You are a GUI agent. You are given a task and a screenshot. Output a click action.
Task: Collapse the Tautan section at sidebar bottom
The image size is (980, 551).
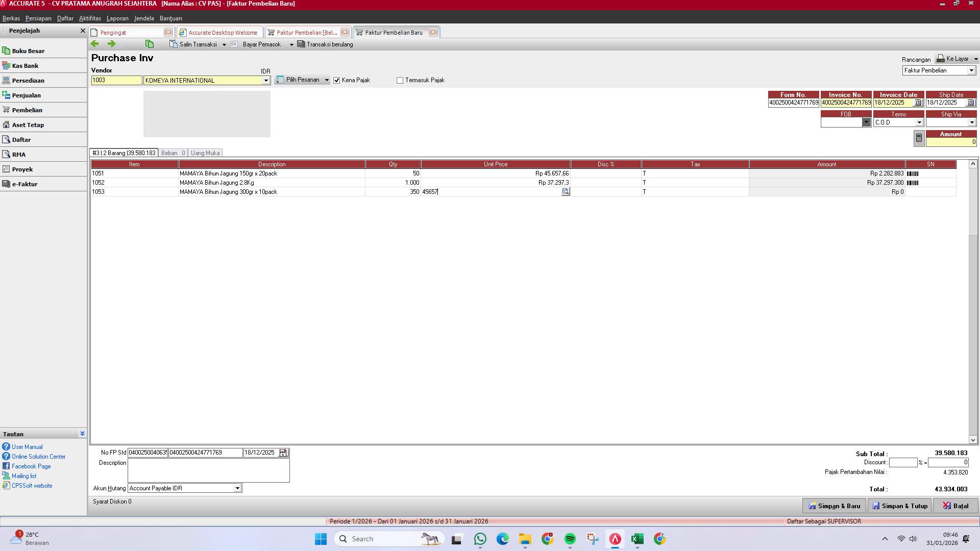(82, 434)
